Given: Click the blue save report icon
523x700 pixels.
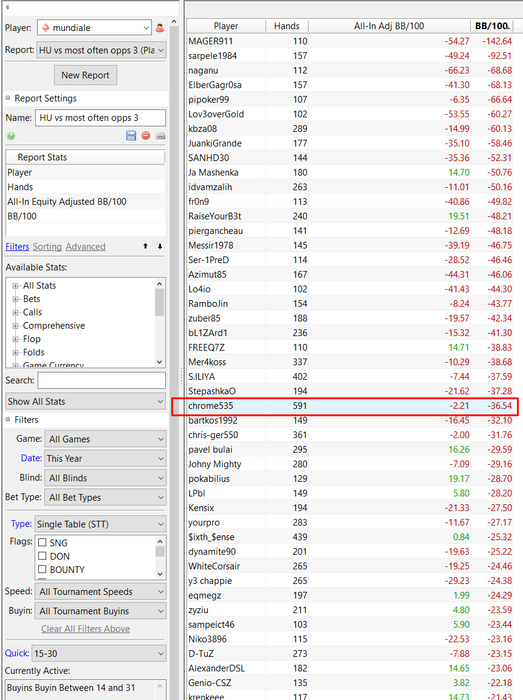Looking at the screenshot, I should [x=131, y=136].
